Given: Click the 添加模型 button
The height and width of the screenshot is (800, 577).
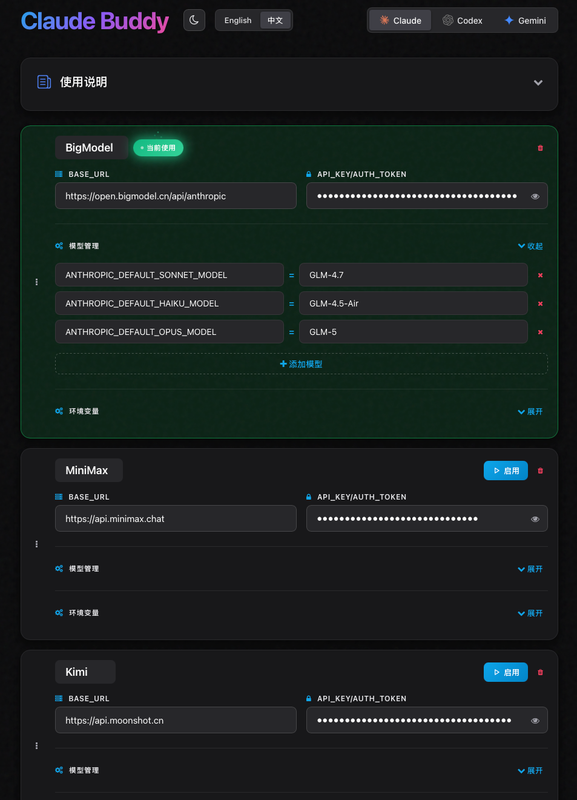Looking at the screenshot, I should 301,364.
